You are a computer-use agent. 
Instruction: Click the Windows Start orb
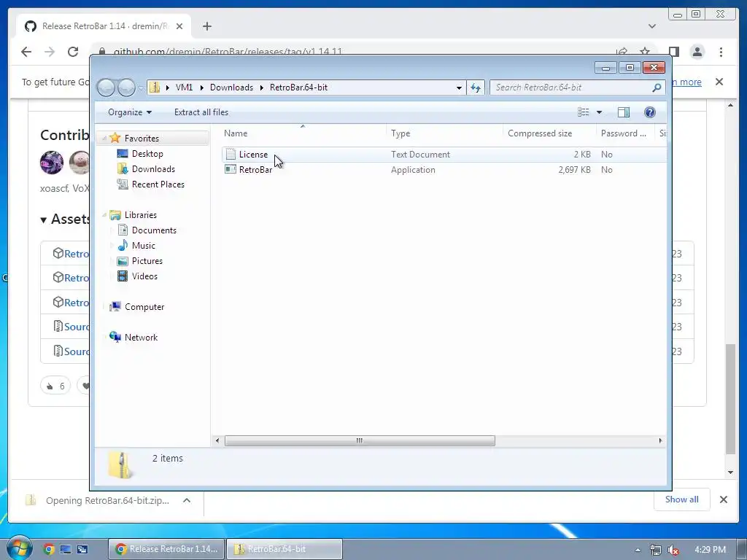(19, 548)
